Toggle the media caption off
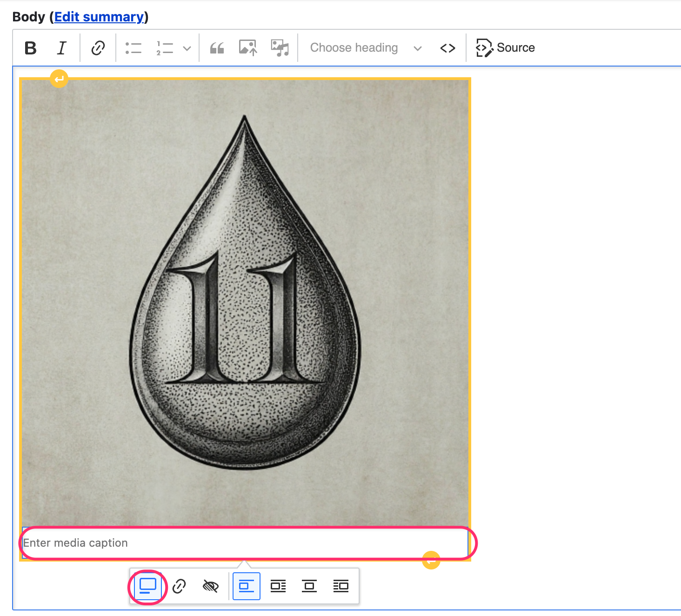The height and width of the screenshot is (616, 681). [147, 586]
